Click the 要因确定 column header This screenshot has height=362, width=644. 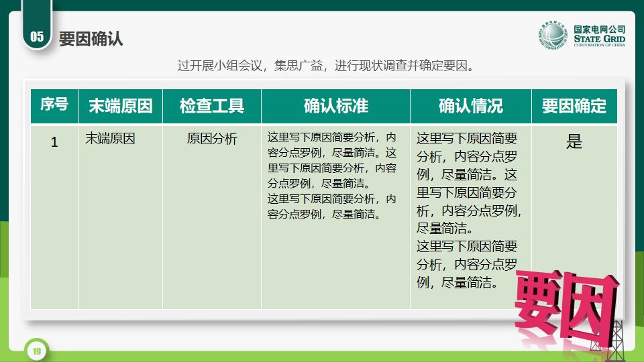coord(574,106)
